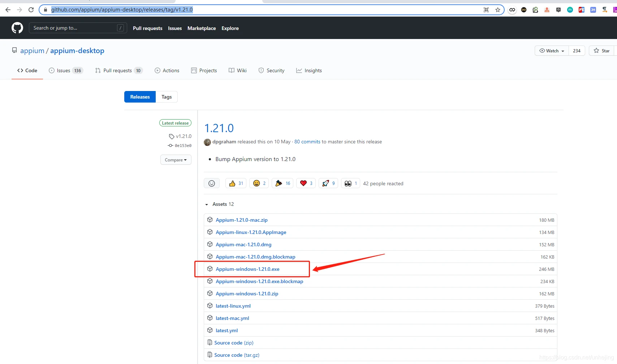The image size is (617, 364).
Task: Download Appium-linux-1.21.0.AppImage
Action: point(251,232)
